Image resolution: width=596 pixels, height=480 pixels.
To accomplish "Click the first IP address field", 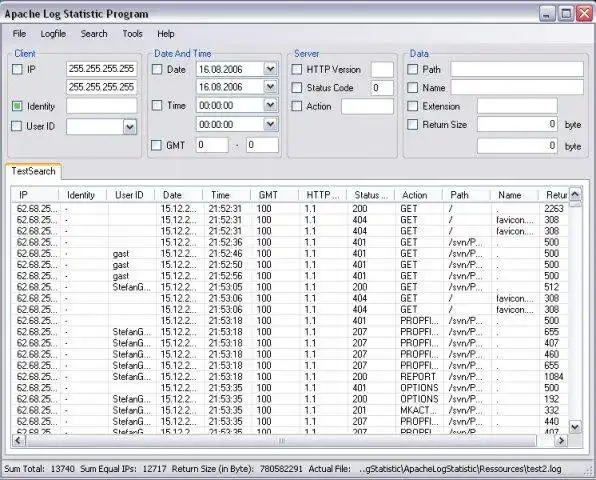I will (x=101, y=69).
